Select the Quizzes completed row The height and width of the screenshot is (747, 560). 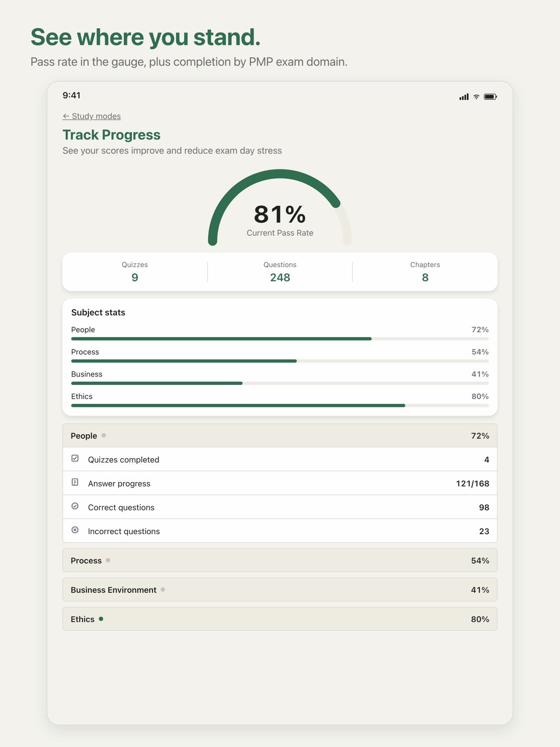tap(280, 459)
